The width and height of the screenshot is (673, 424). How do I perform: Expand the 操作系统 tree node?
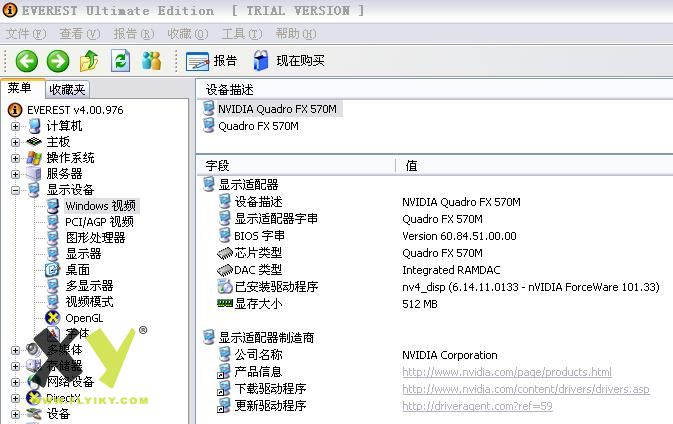click(x=15, y=158)
